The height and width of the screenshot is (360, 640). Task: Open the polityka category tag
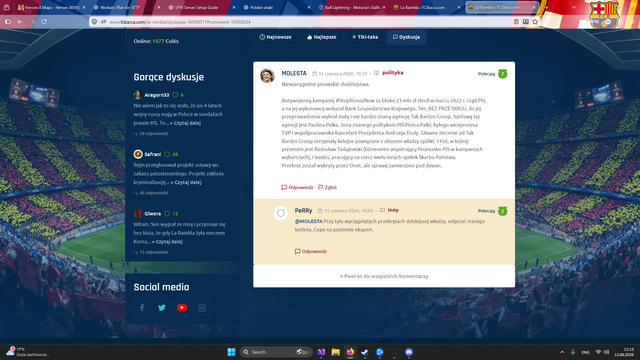pos(393,73)
